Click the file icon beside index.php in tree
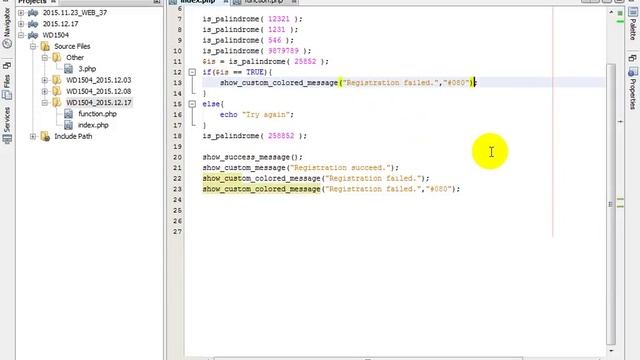The height and width of the screenshot is (360, 640). 69,125
